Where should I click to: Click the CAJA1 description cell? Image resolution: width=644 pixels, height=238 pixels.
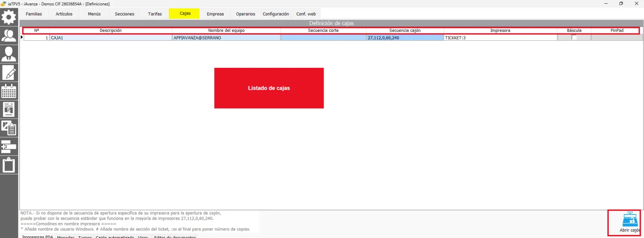pyautogui.click(x=111, y=37)
